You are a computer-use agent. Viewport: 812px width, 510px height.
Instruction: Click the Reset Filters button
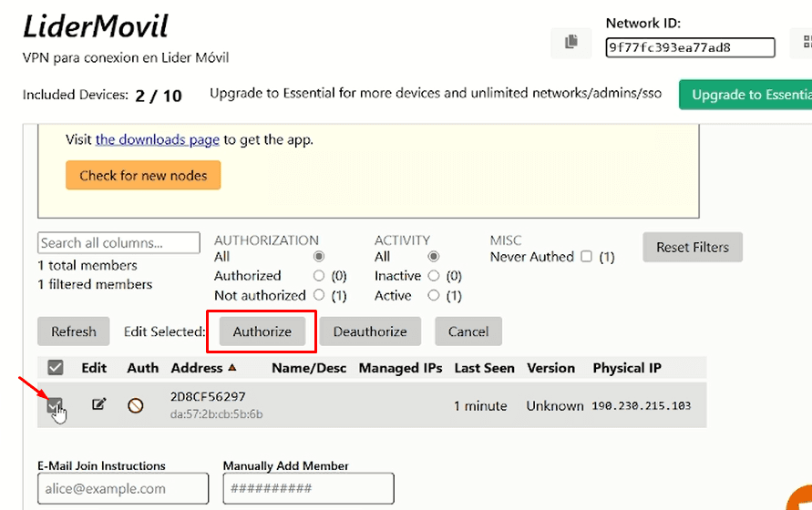[x=693, y=247]
